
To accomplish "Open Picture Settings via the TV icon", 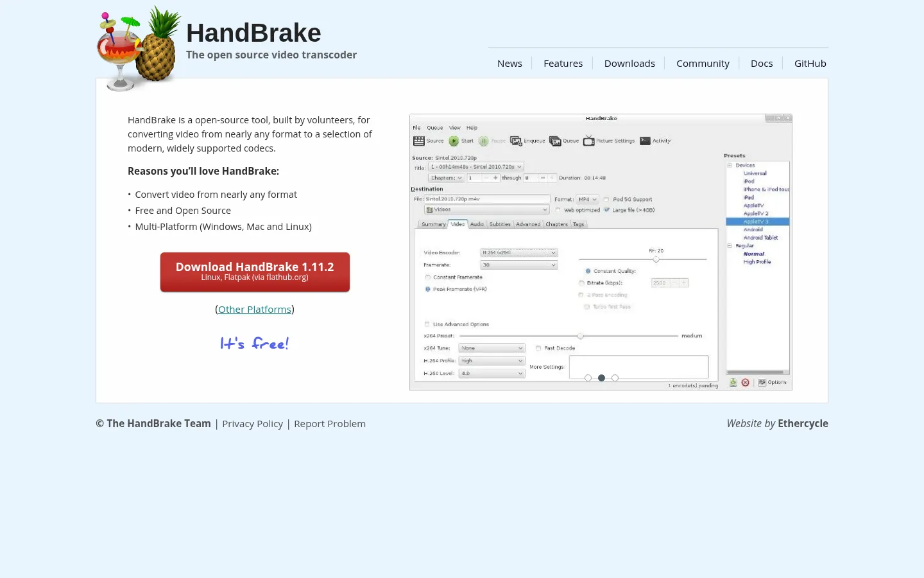I will coord(588,141).
